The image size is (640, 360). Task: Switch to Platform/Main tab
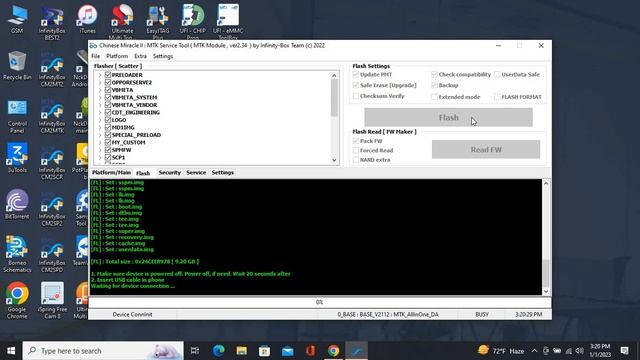(x=111, y=173)
